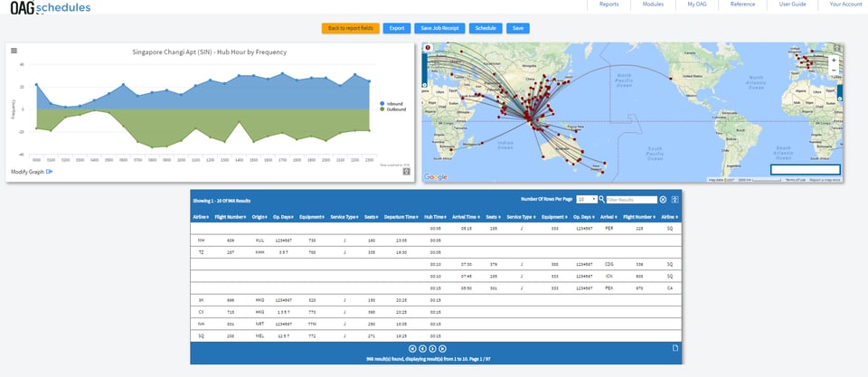
Task: Click the red alert icon on map
Action: 428,48
